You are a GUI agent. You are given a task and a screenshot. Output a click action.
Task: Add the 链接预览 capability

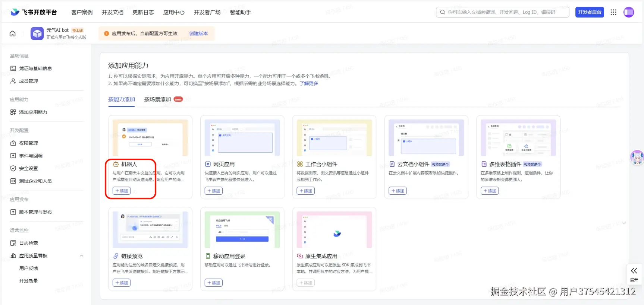pyautogui.click(x=122, y=283)
